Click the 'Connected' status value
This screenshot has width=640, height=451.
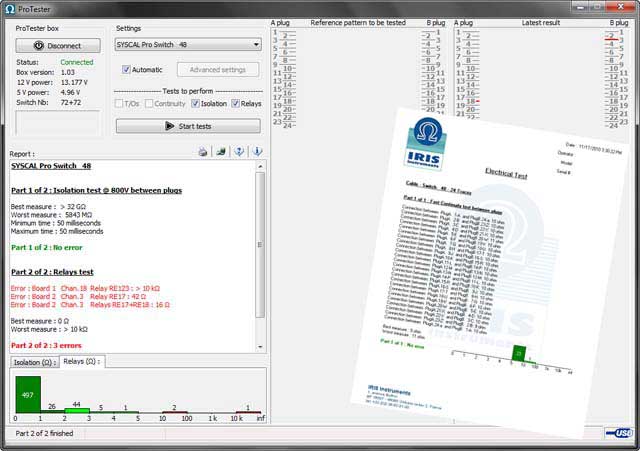[x=77, y=62]
